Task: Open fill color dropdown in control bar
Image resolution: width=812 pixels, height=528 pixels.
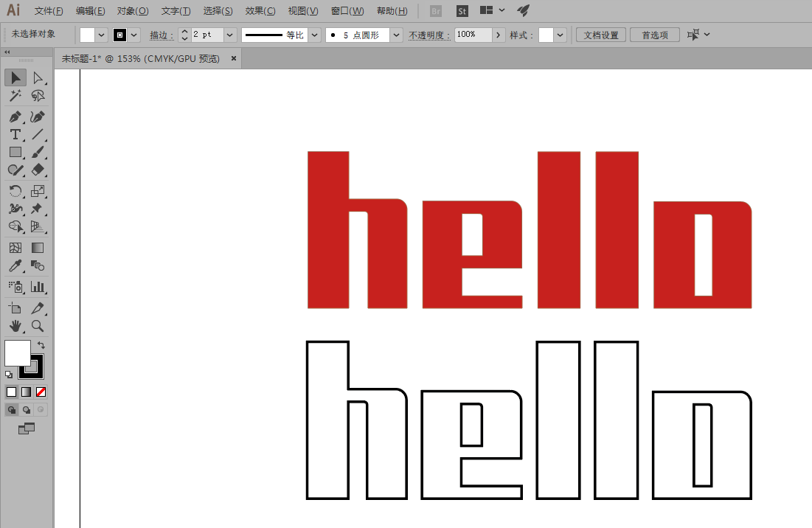Action: coord(102,35)
